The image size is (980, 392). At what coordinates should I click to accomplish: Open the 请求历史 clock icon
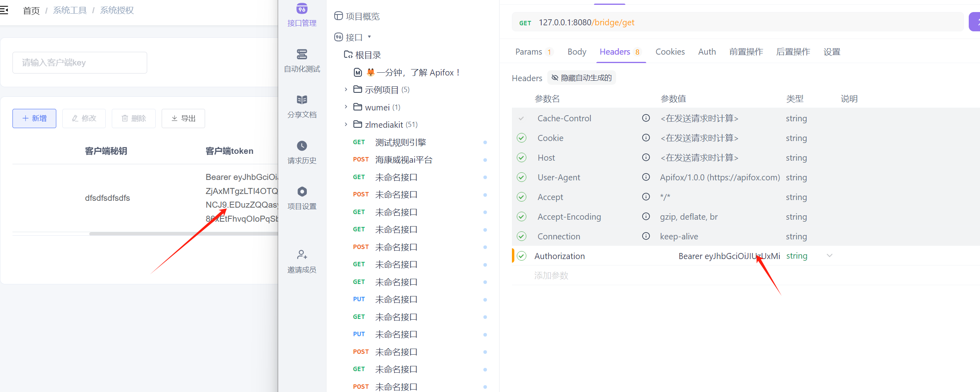[302, 146]
